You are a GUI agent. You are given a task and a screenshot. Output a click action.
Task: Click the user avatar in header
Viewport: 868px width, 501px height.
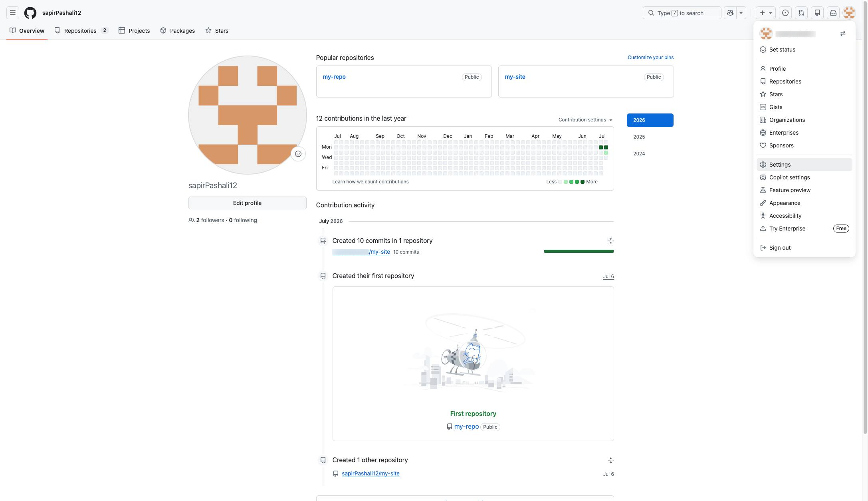point(849,13)
